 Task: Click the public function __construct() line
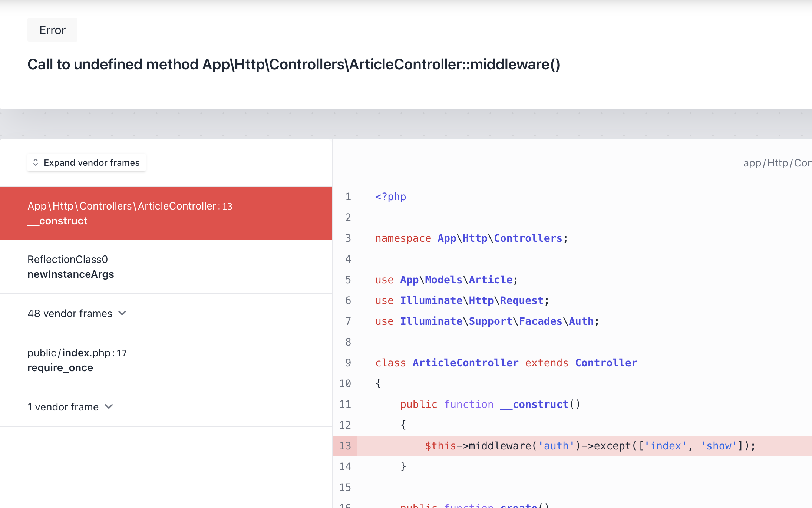(x=490, y=404)
